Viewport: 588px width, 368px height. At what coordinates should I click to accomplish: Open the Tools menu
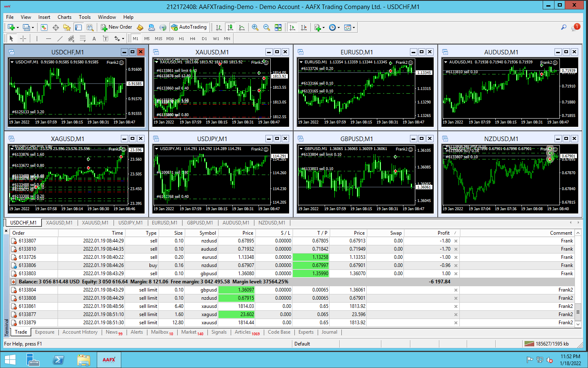coord(85,17)
